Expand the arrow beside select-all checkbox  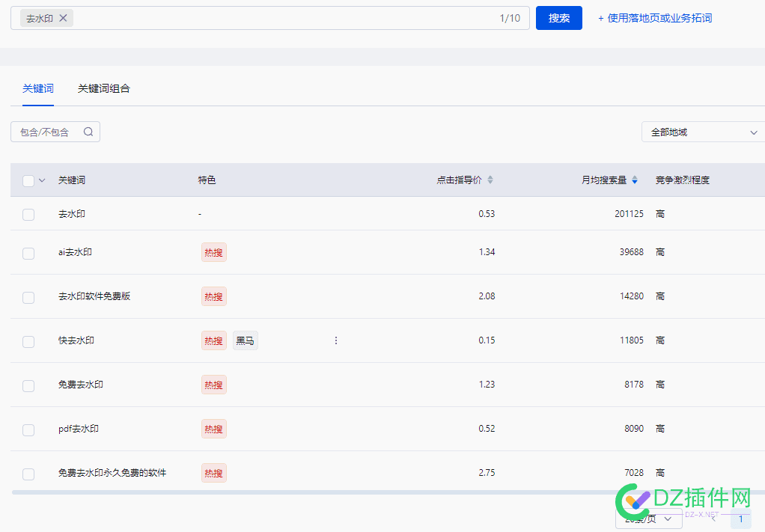pos(42,180)
